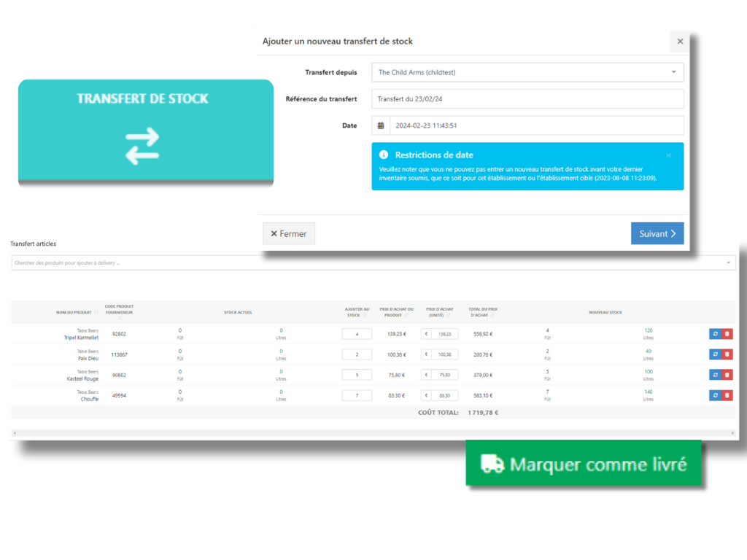The height and width of the screenshot is (560, 747).
Task: Edit the Référence du transfert field
Action: click(527, 99)
